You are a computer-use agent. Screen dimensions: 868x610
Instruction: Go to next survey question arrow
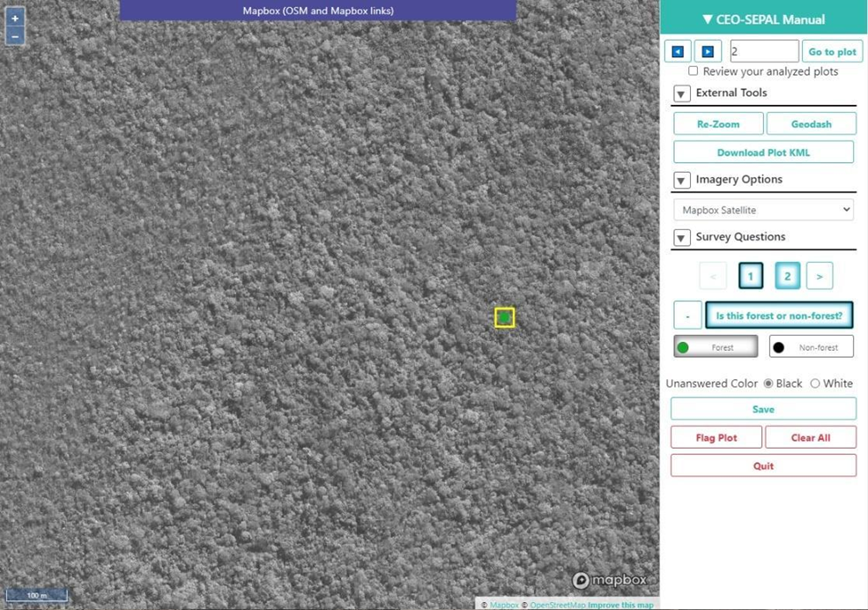819,276
